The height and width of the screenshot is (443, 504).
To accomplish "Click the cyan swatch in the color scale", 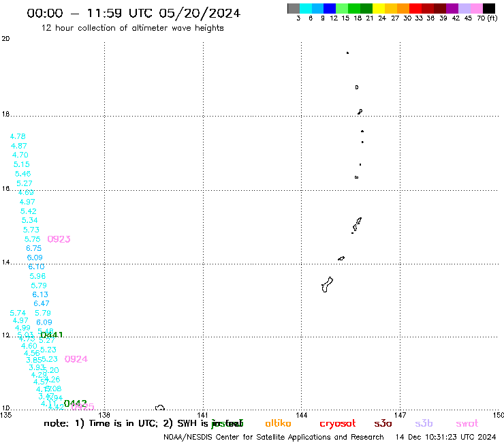I will (306, 8).
